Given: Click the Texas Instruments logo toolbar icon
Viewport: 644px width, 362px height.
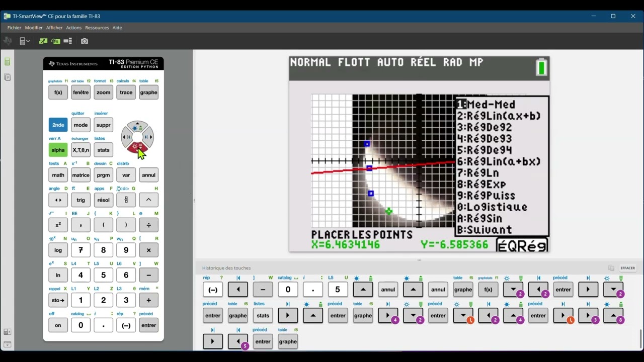Looking at the screenshot, I should [x=8, y=41].
